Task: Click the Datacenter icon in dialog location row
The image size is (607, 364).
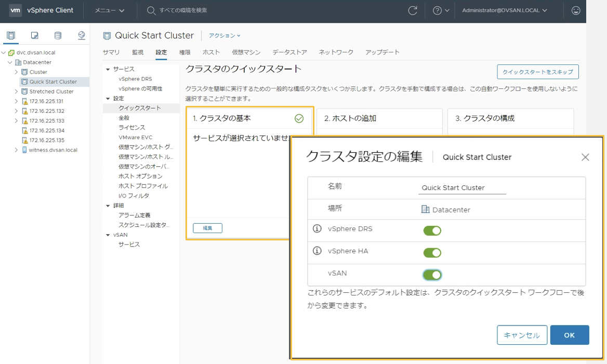Action: pos(425,209)
